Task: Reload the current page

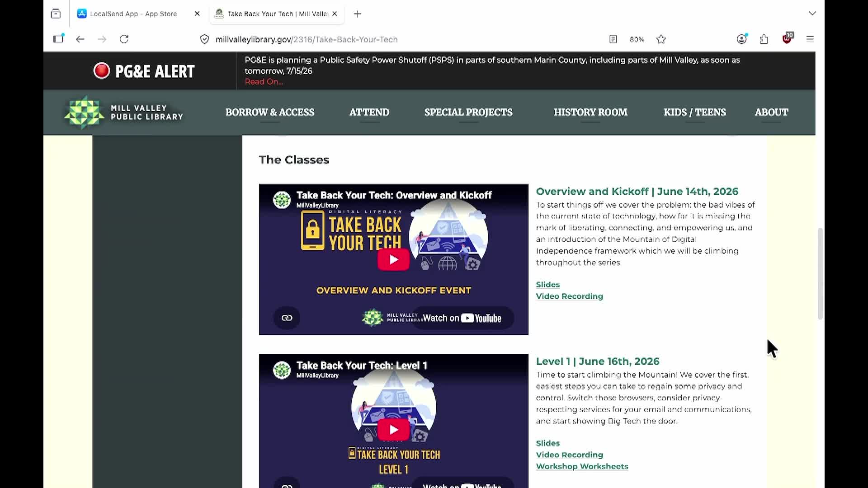Action: coord(124,39)
